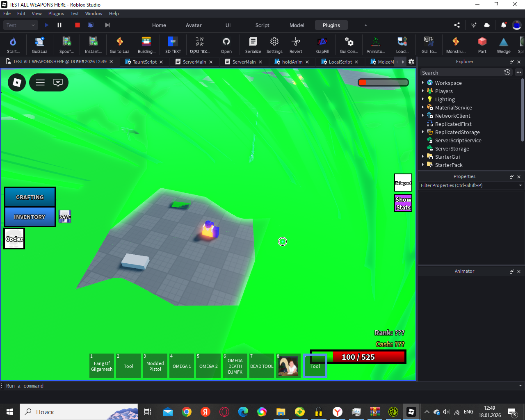This screenshot has height=420, width=525.
Task: Open Google Chrome from taskbar
Action: tap(187, 412)
